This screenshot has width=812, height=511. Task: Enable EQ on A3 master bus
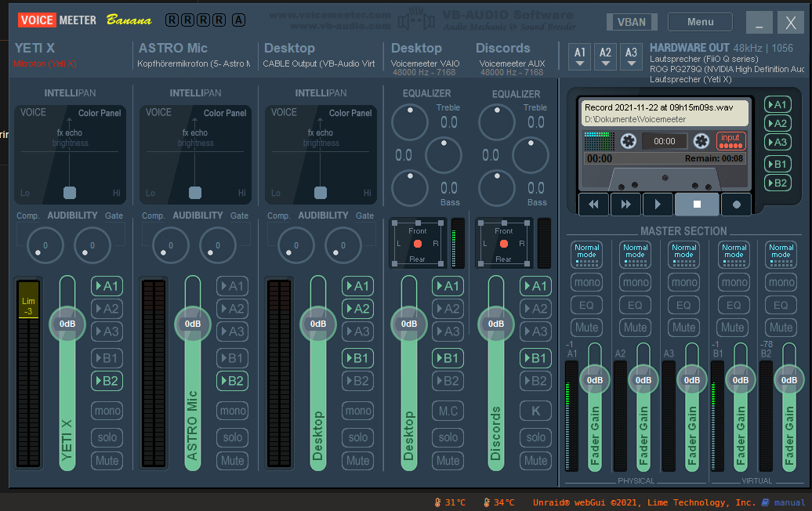click(684, 305)
